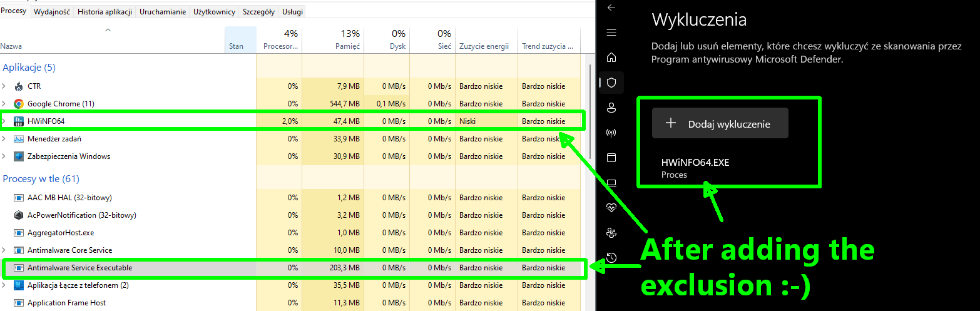Go back in Windows Security window
980x311 pixels.
click(611, 8)
